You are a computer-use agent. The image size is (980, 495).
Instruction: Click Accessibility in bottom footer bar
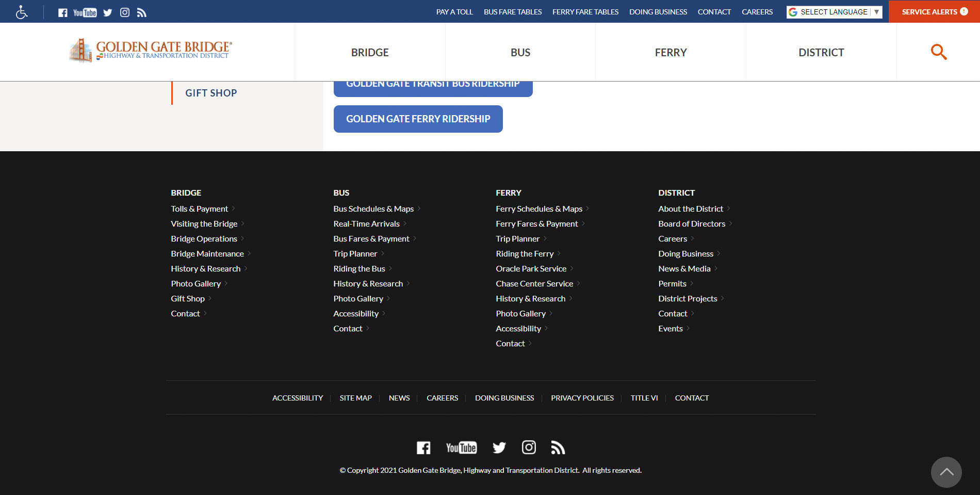pyautogui.click(x=298, y=398)
